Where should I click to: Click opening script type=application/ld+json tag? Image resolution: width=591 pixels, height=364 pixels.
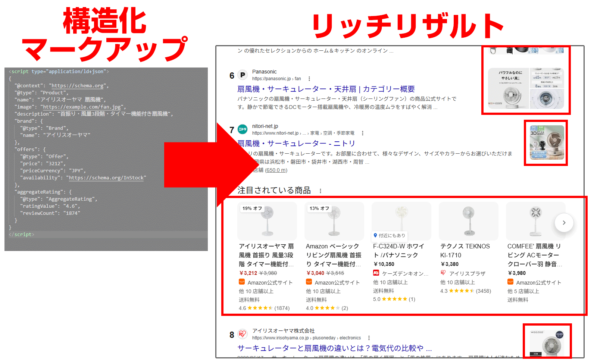[59, 72]
